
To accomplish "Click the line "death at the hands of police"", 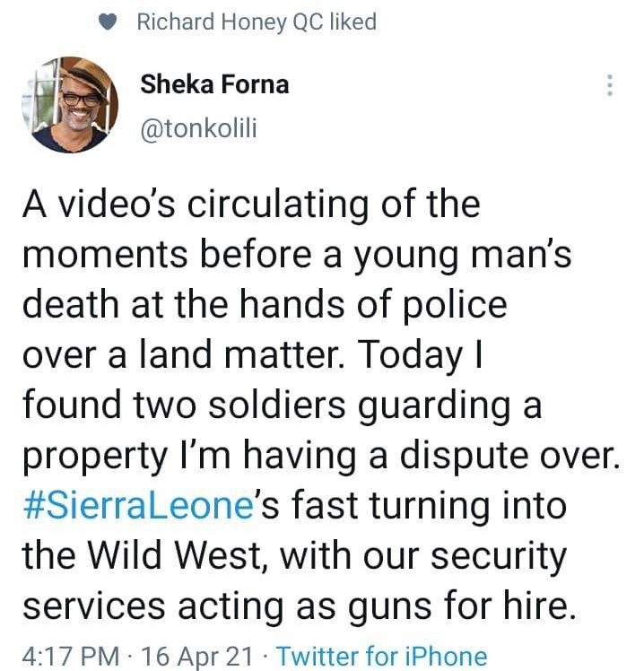I will pos(264,305).
